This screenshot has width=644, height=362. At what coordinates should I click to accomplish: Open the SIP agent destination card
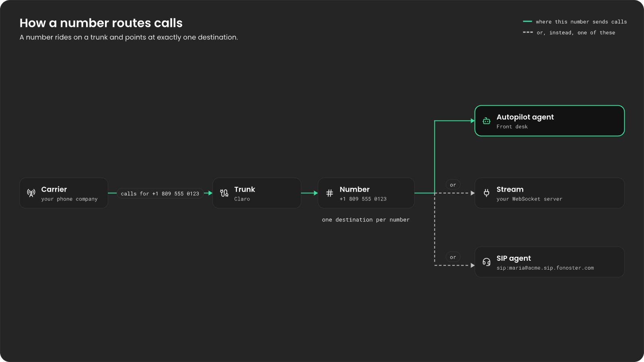549,262
